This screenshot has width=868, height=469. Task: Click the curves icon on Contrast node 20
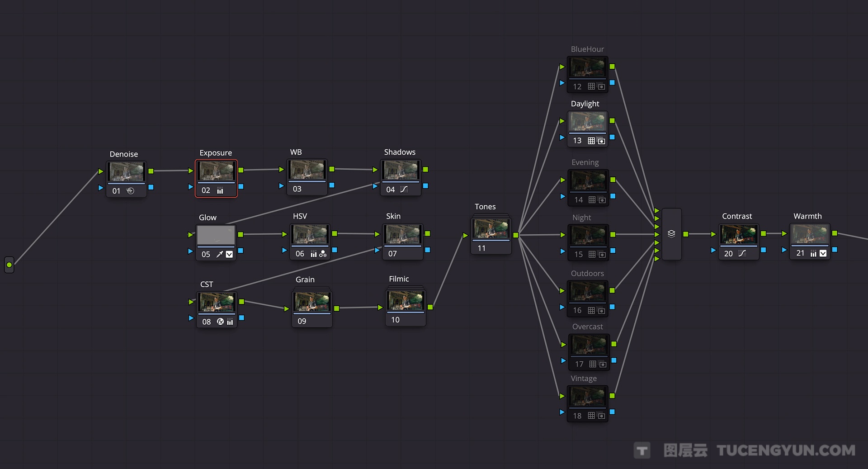tap(742, 253)
